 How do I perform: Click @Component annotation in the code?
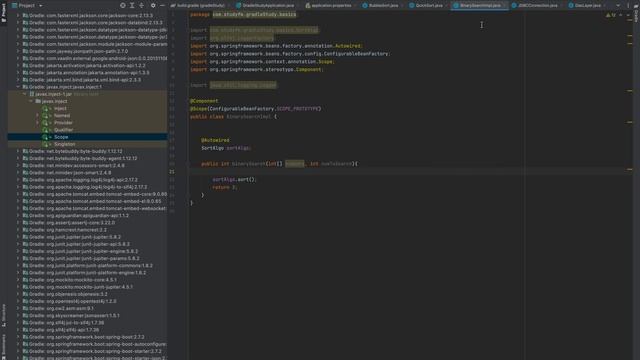[204, 101]
